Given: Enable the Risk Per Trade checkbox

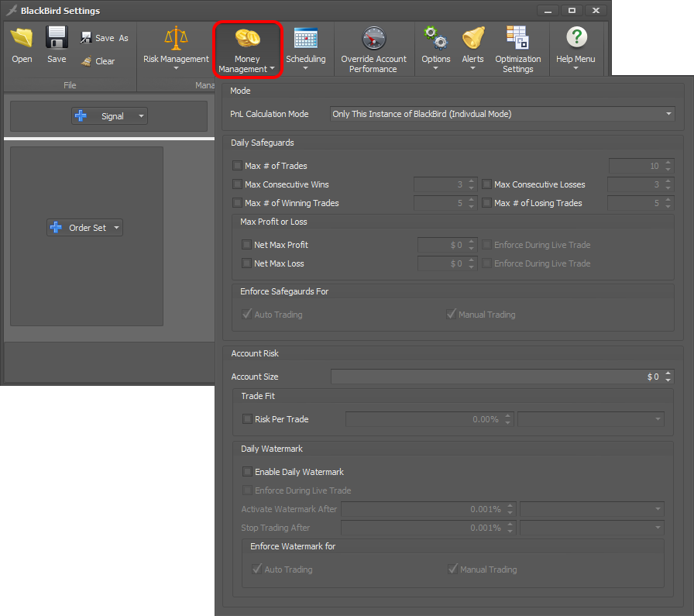Looking at the screenshot, I should [x=247, y=419].
